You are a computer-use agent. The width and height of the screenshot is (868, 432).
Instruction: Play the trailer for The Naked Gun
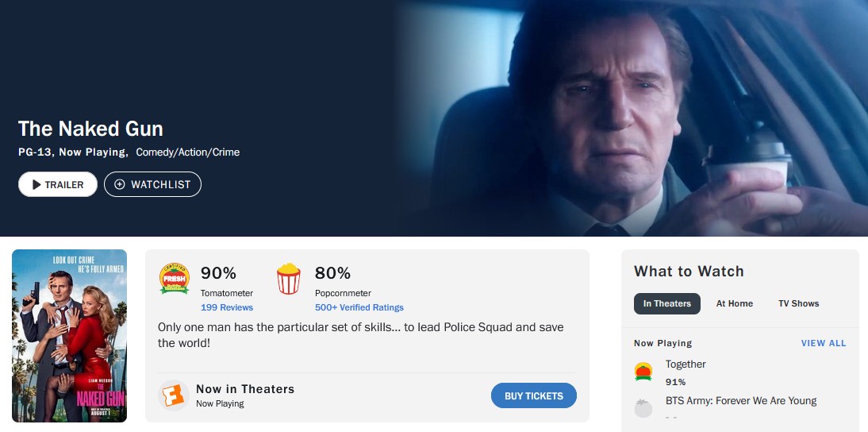coord(58,184)
